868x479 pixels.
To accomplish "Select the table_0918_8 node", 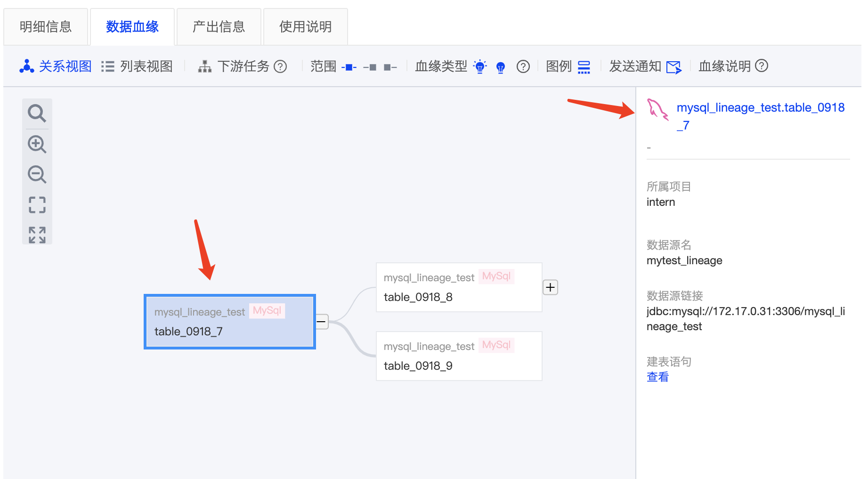I will point(459,287).
